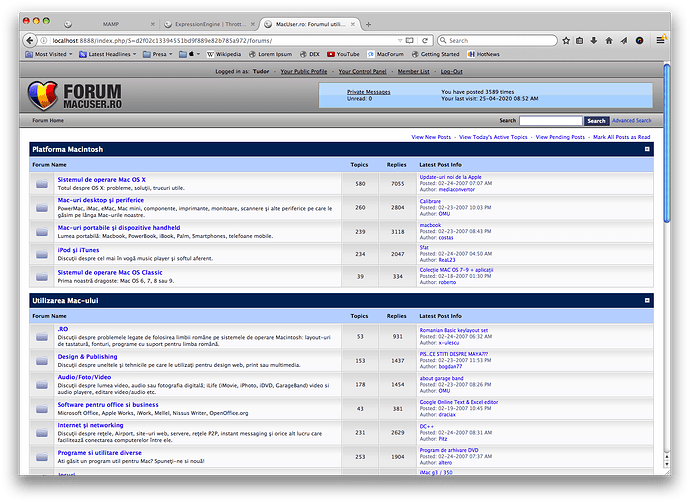Open the View New Posts link
This screenshot has height=502, width=690.
(x=430, y=136)
